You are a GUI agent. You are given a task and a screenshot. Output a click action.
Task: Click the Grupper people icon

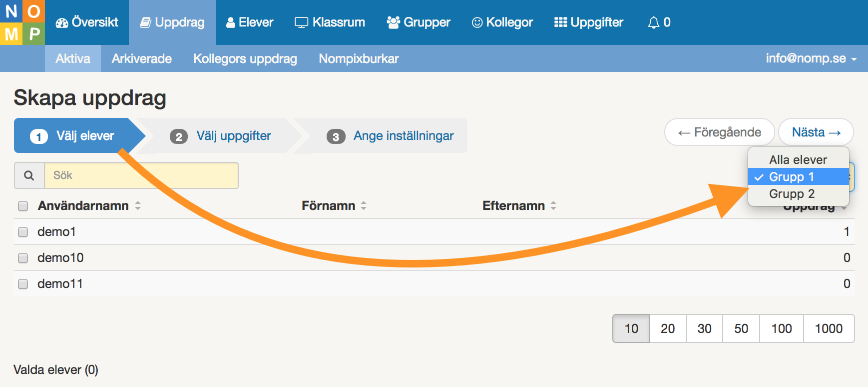click(394, 22)
